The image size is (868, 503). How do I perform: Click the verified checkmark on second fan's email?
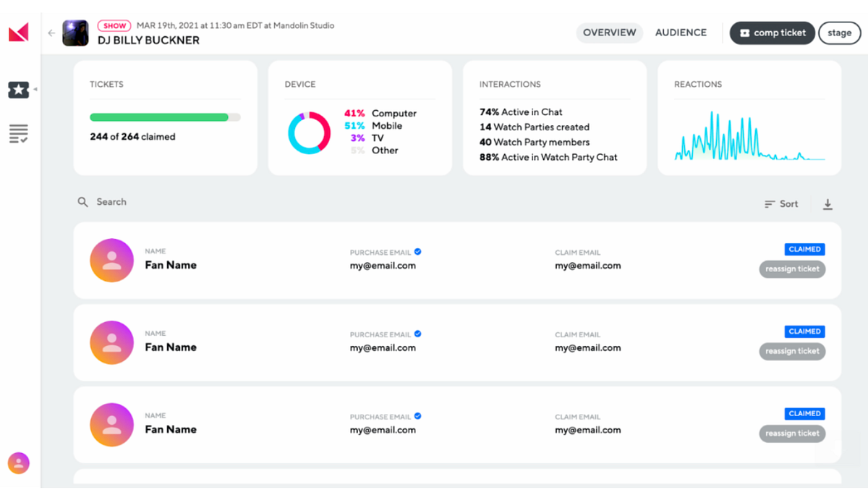(417, 334)
